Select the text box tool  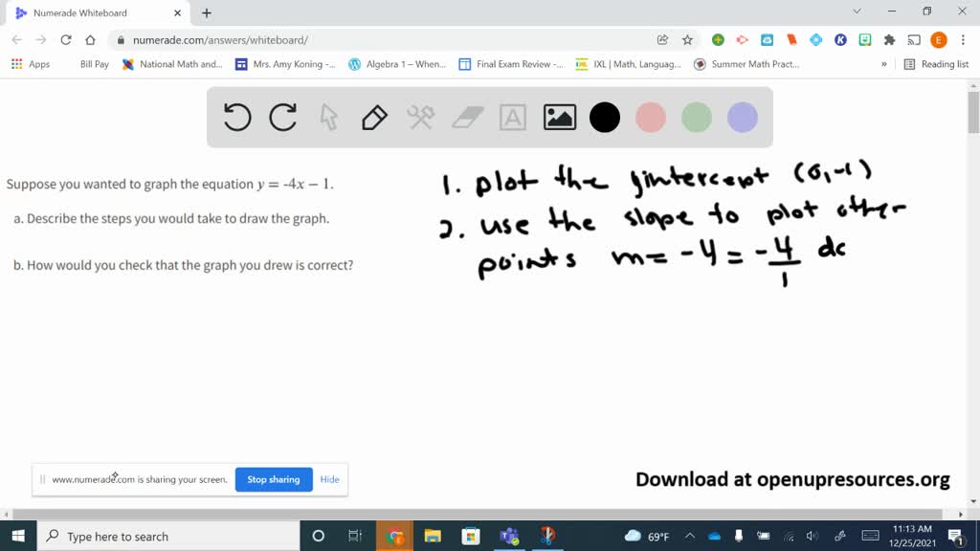point(513,117)
